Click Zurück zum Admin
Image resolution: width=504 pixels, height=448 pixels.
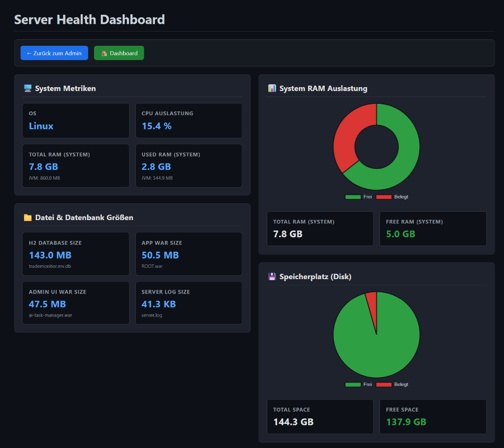pyautogui.click(x=54, y=53)
